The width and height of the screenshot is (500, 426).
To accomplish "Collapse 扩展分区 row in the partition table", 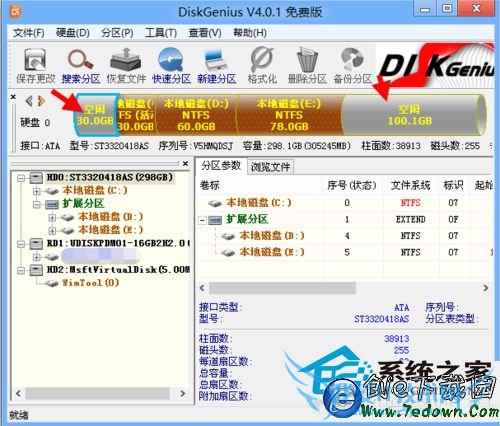I will 202,220.
